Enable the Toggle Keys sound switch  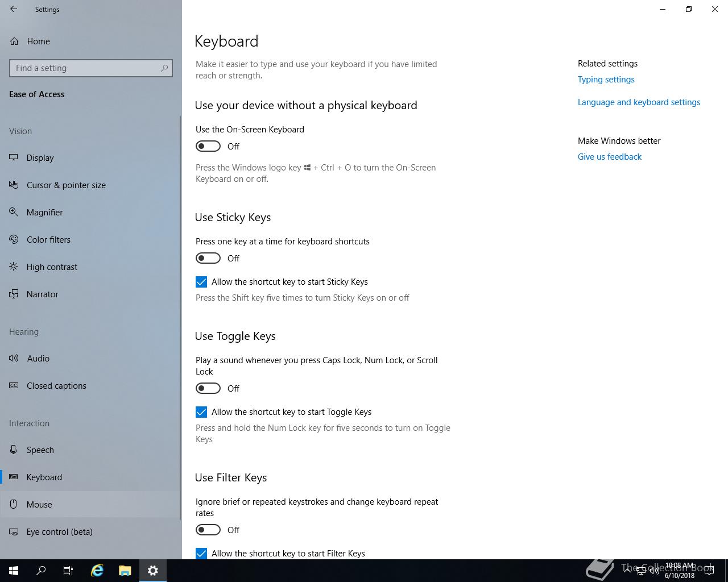[208, 388]
